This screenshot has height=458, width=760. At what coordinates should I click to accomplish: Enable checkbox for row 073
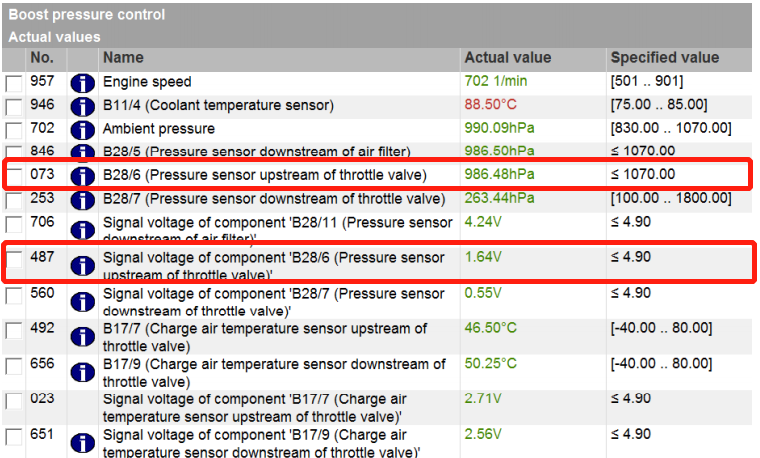[x=14, y=176]
